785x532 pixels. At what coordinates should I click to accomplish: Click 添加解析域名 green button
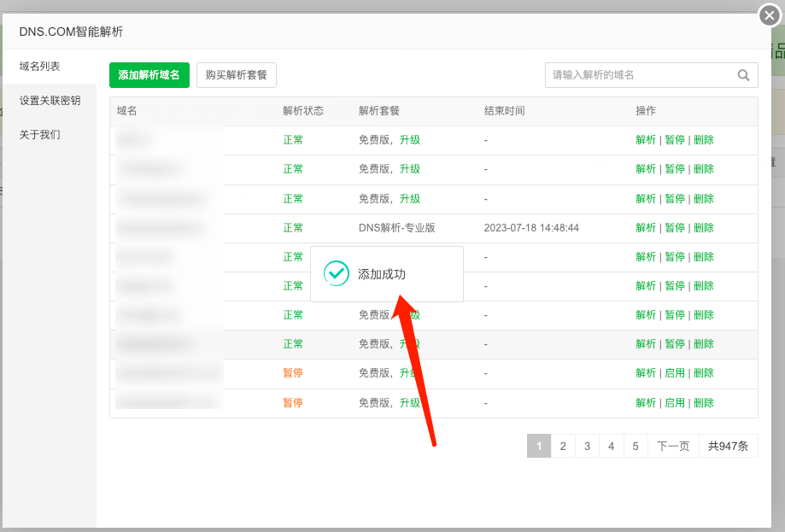tap(149, 75)
